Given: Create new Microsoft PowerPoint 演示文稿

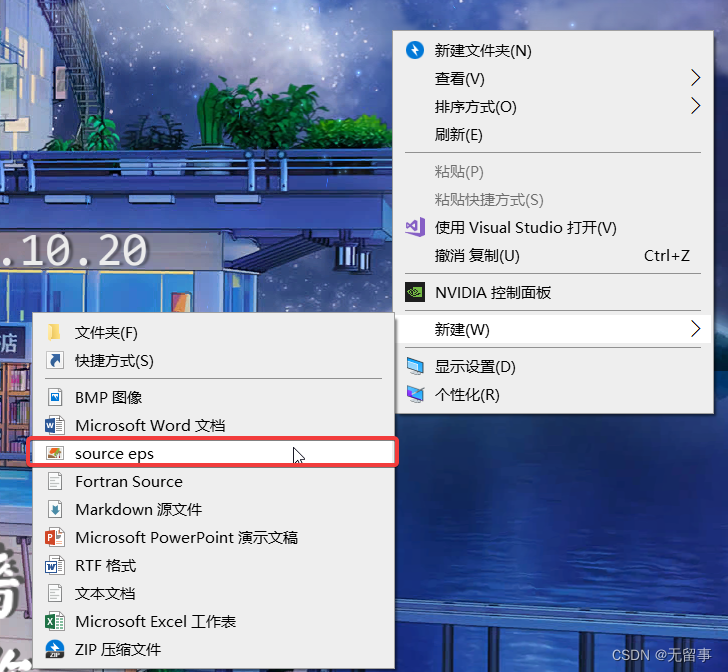Looking at the screenshot, I should pos(214,537).
